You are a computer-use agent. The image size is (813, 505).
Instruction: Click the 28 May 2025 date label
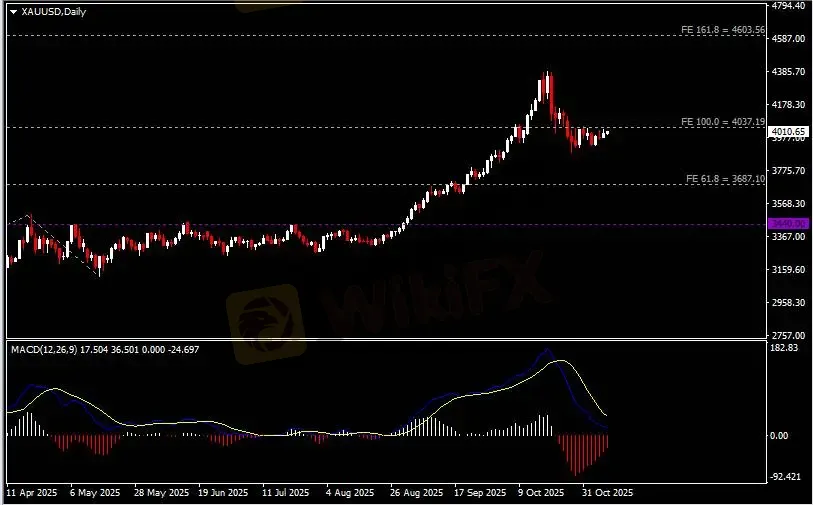(x=161, y=493)
